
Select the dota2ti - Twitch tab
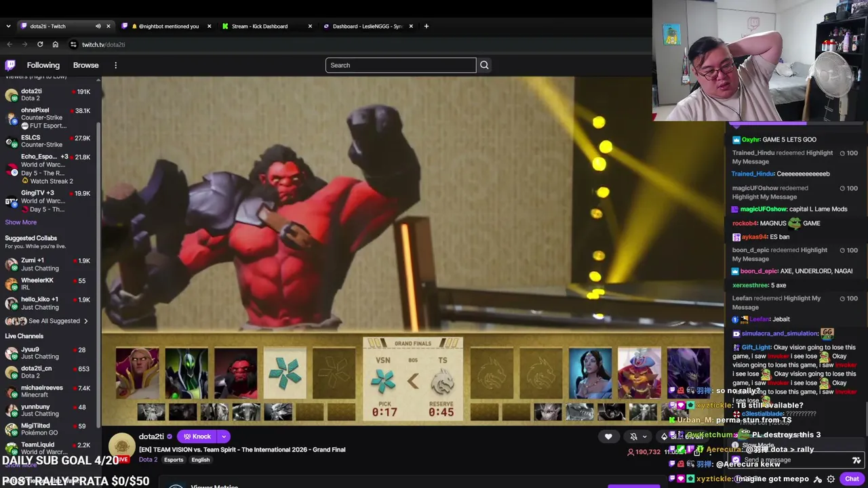pyautogui.click(x=66, y=26)
